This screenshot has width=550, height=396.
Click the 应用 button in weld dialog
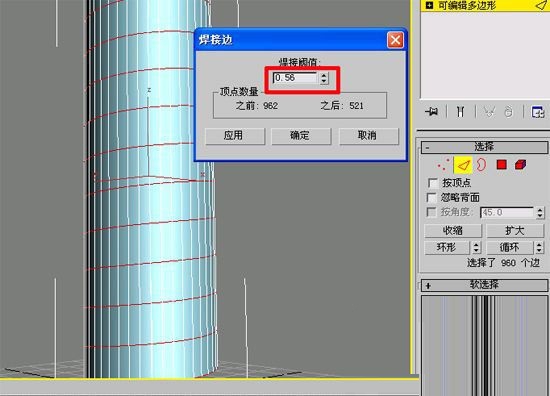point(235,136)
